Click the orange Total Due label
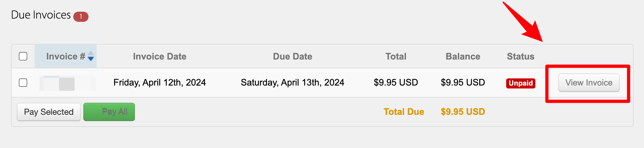This screenshot has height=148, width=644. [x=404, y=112]
